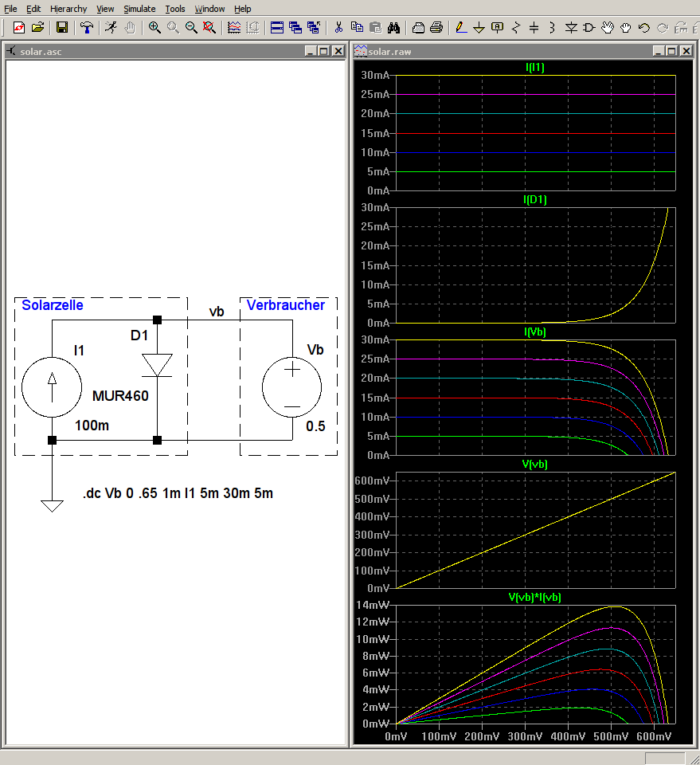Open the File menu
Screen dimensions: 700x765
click(x=10, y=9)
